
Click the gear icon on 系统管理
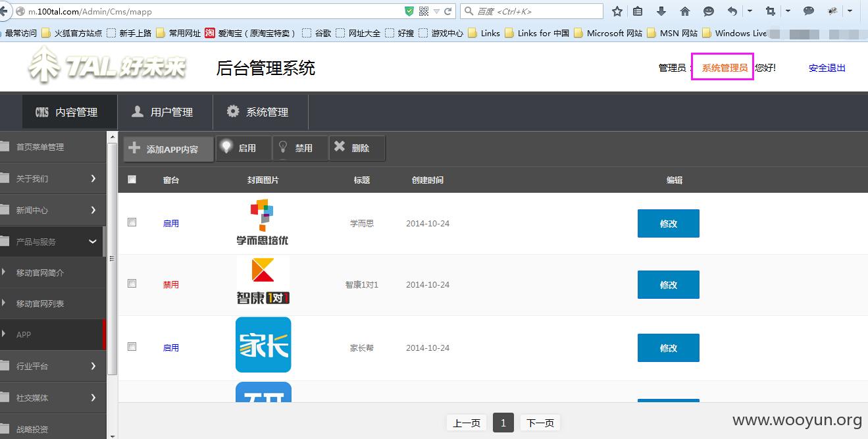[233, 111]
